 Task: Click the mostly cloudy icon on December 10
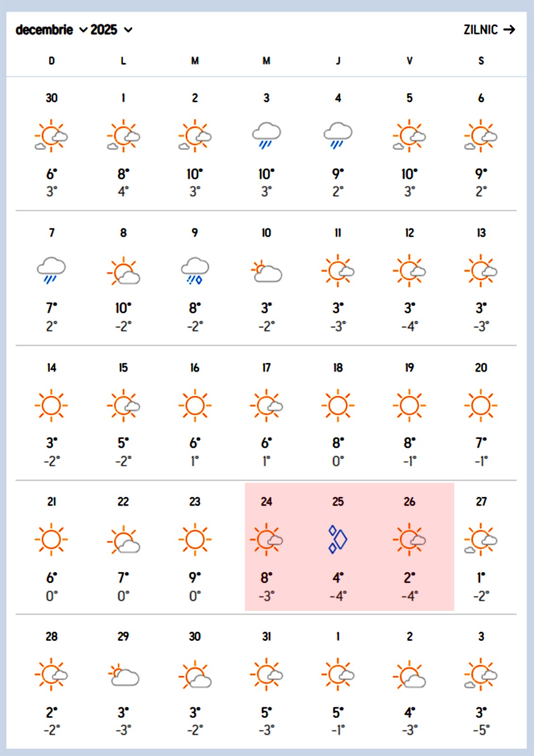tap(266, 271)
